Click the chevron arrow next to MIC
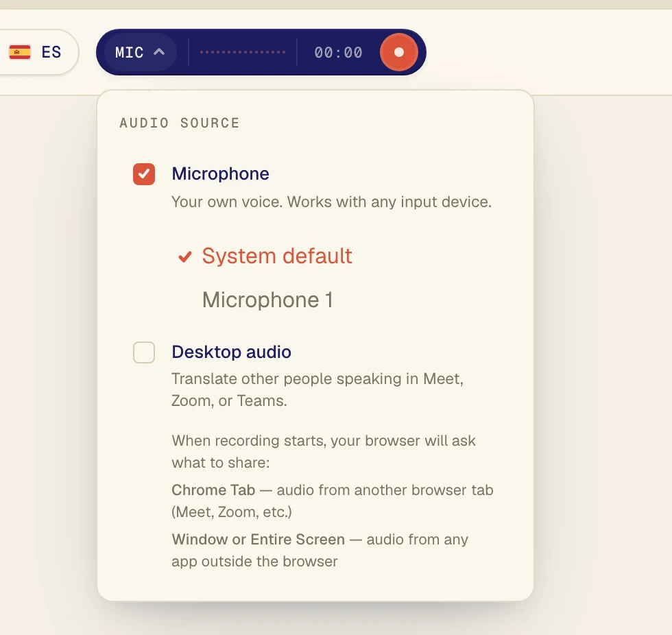Screen dimensions: 672x635 [x=159, y=52]
